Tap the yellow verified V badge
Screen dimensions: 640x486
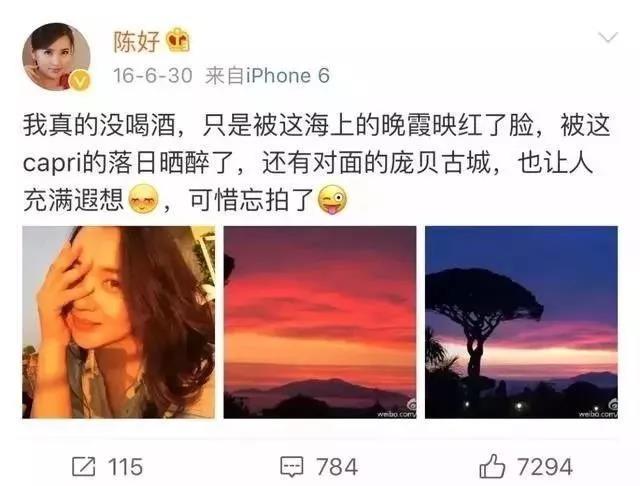80,81
